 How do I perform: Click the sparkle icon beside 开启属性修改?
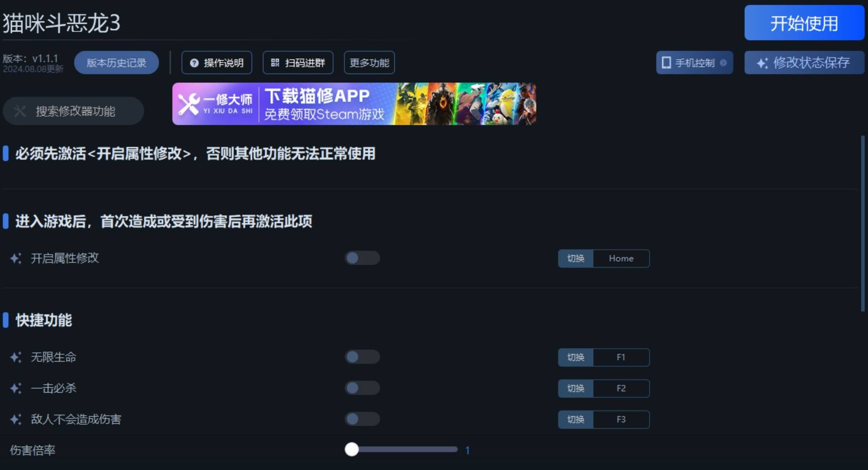[16, 258]
